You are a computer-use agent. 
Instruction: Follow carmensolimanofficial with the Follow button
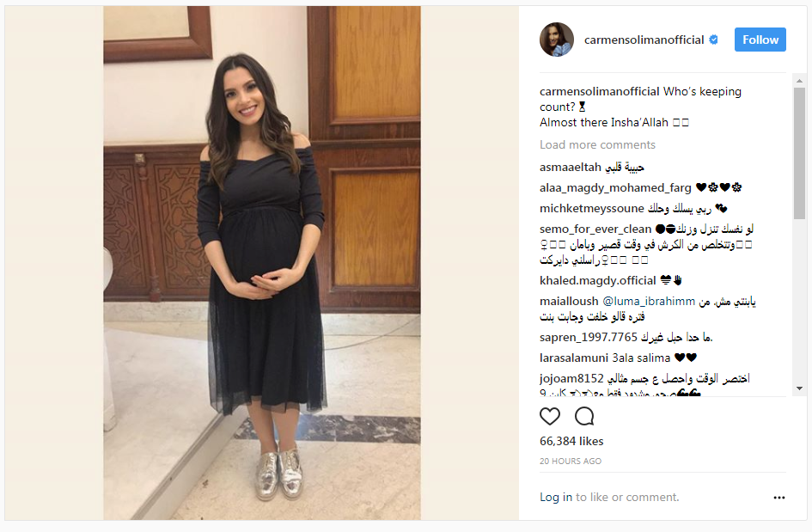tap(760, 40)
